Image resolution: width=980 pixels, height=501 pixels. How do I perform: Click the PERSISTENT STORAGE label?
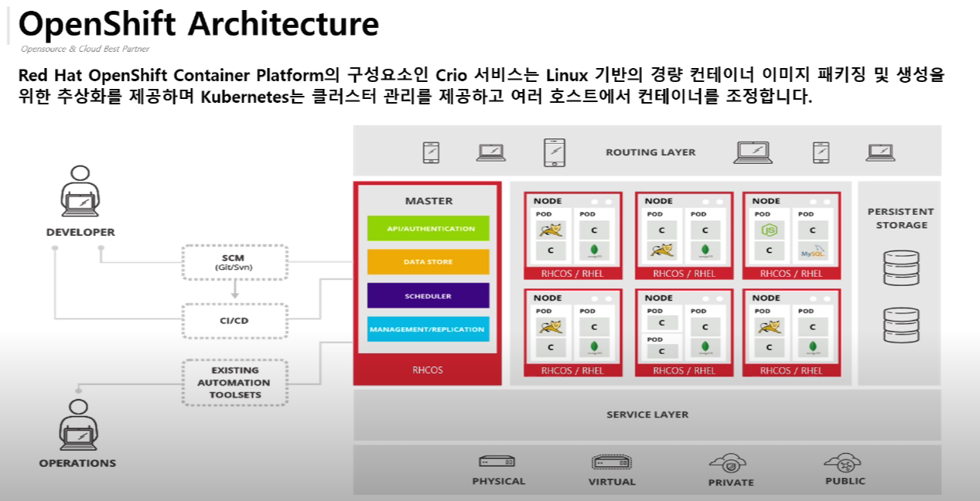click(901, 218)
